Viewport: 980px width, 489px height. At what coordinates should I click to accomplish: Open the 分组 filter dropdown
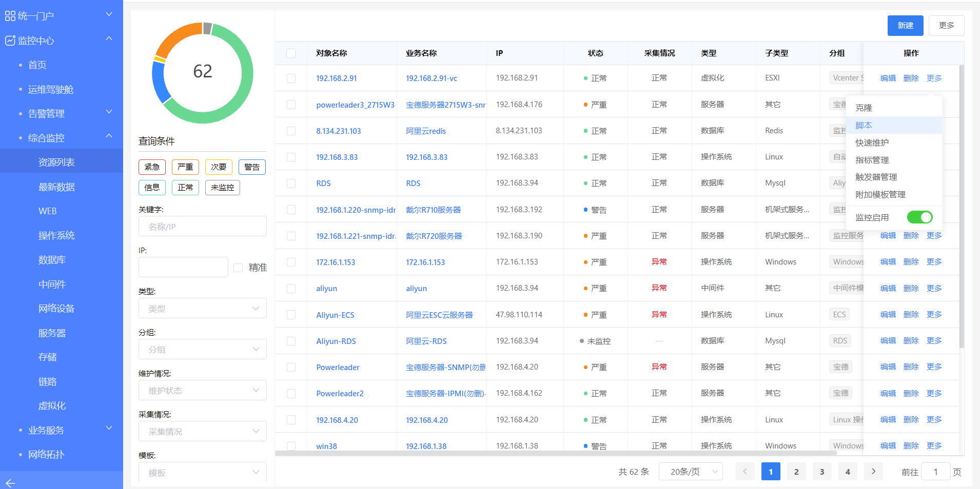click(203, 350)
